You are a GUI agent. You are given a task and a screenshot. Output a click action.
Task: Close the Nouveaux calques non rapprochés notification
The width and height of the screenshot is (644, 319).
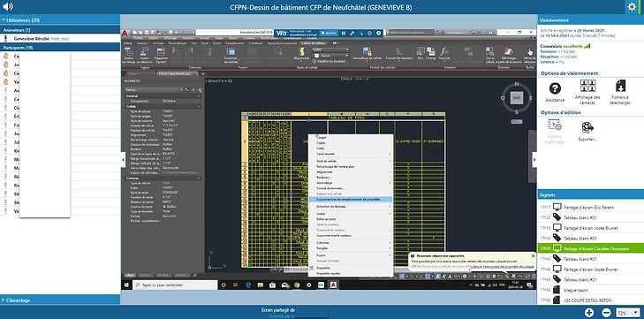click(x=533, y=255)
